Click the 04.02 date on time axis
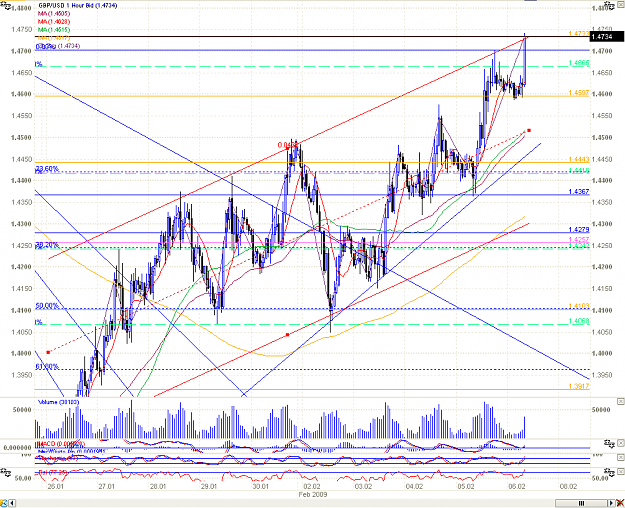The height and width of the screenshot is (508, 625). [414, 486]
